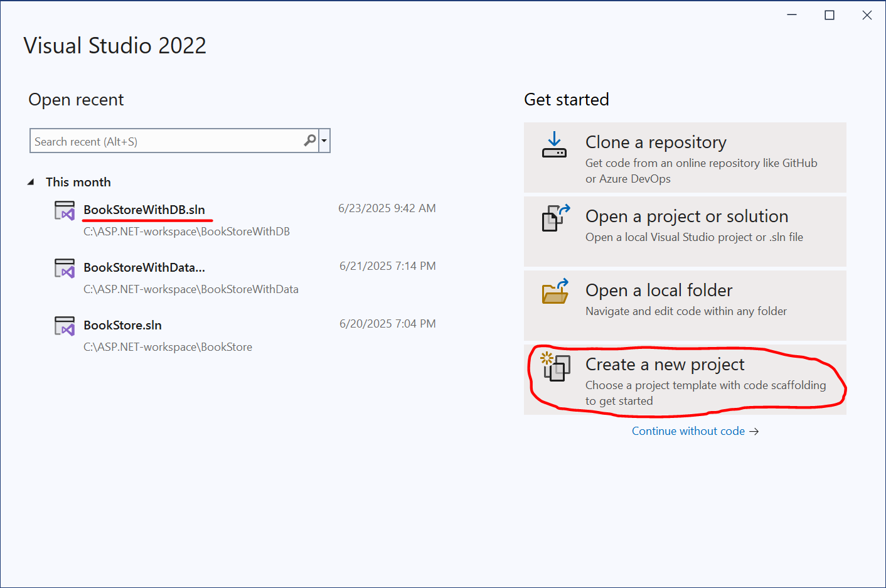The height and width of the screenshot is (588, 886).
Task: Focus the Search recent input field
Action: (x=167, y=141)
